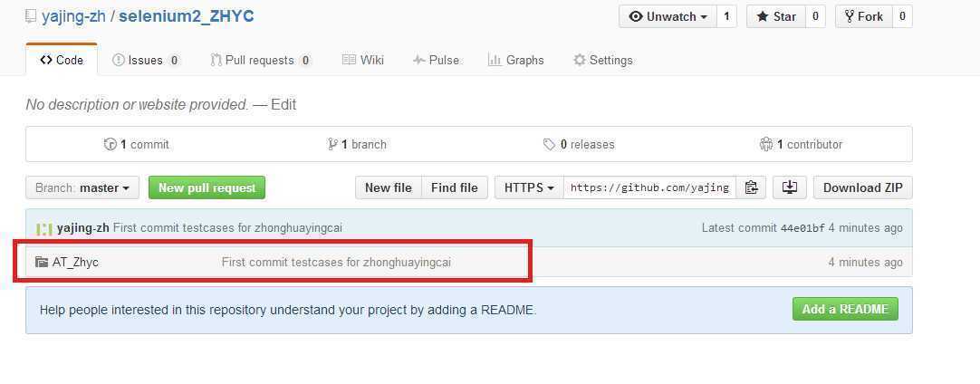980x384 pixels.
Task: Open the Pulse tab
Action: coord(436,60)
